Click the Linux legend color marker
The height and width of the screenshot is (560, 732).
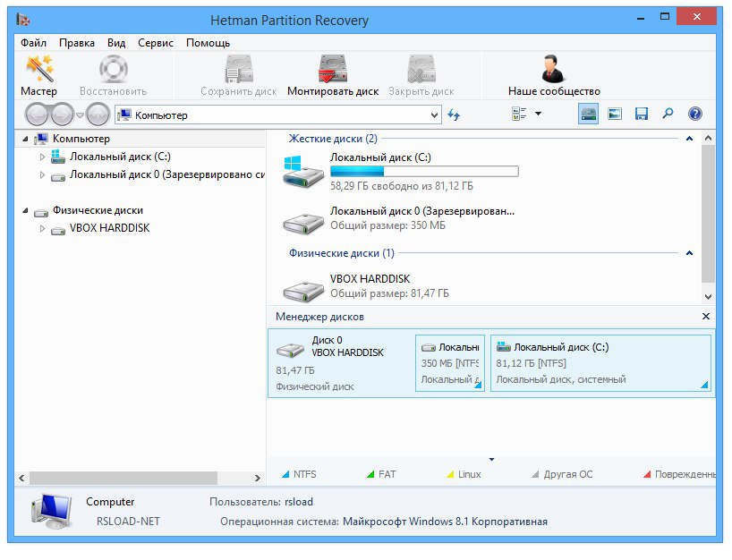(x=450, y=475)
